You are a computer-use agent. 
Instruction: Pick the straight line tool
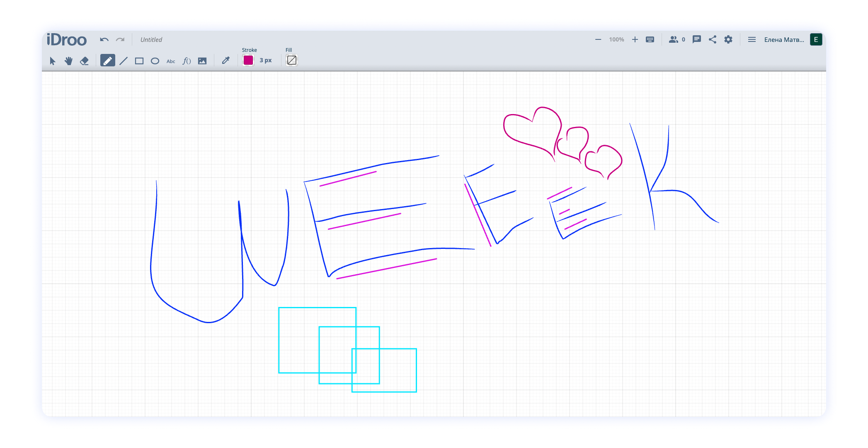(124, 61)
